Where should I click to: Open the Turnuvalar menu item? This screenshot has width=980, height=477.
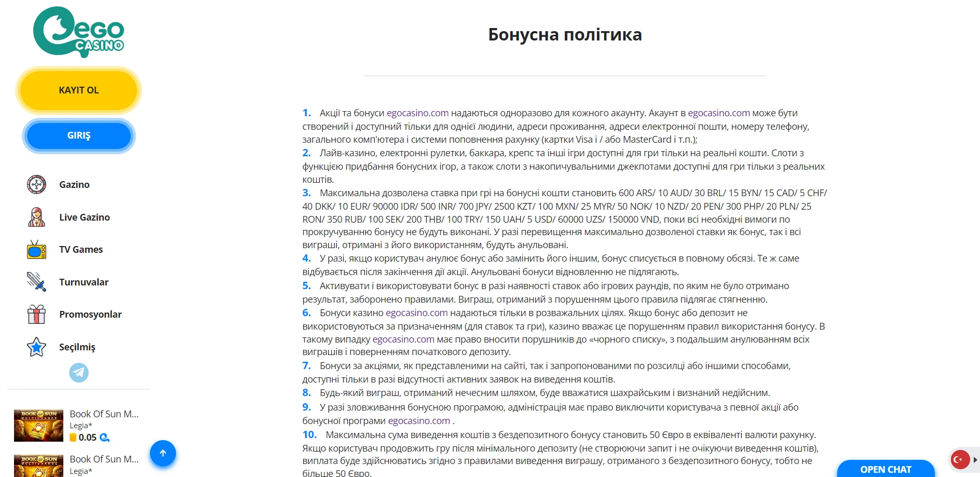[x=84, y=282]
